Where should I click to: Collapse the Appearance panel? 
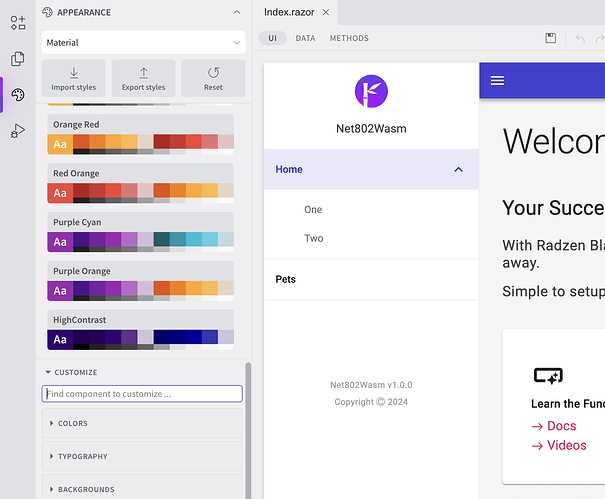click(x=236, y=12)
